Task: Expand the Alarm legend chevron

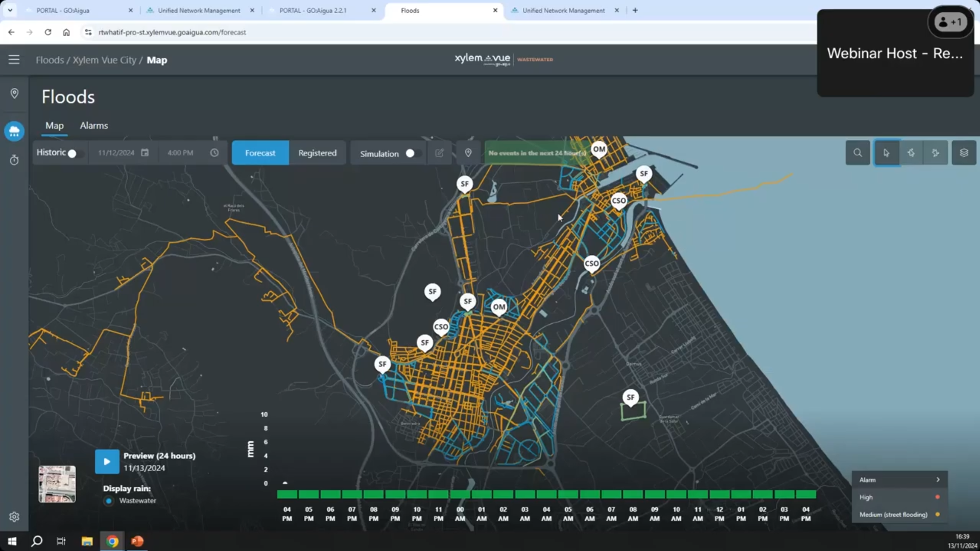Action: (x=938, y=480)
